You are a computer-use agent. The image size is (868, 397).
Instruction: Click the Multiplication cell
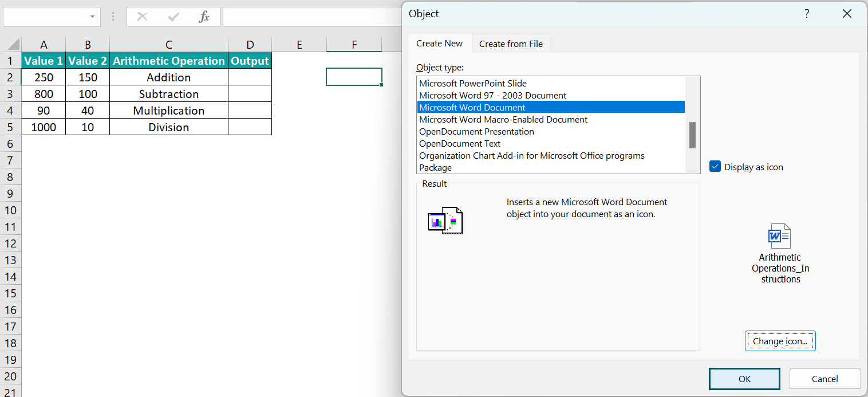pyautogui.click(x=169, y=111)
